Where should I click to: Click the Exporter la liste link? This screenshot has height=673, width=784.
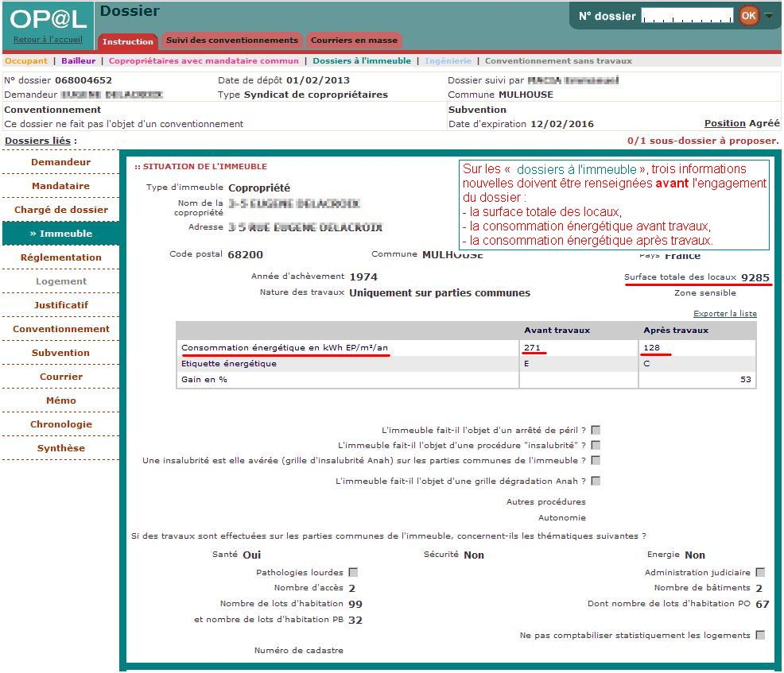click(x=725, y=314)
